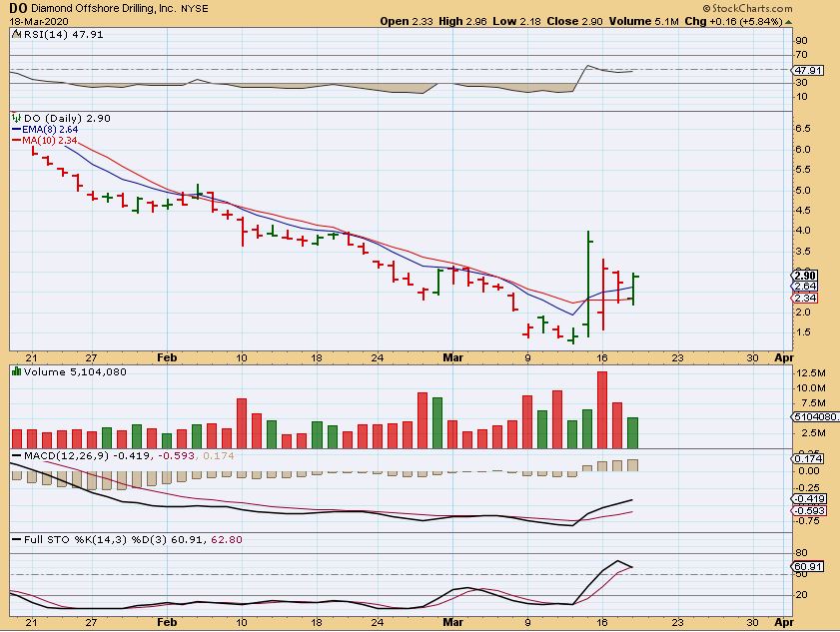Click the 'Chg +0.16 (+5.84%)' value
Image resolution: width=840 pixels, height=632 pixels.
[x=734, y=22]
